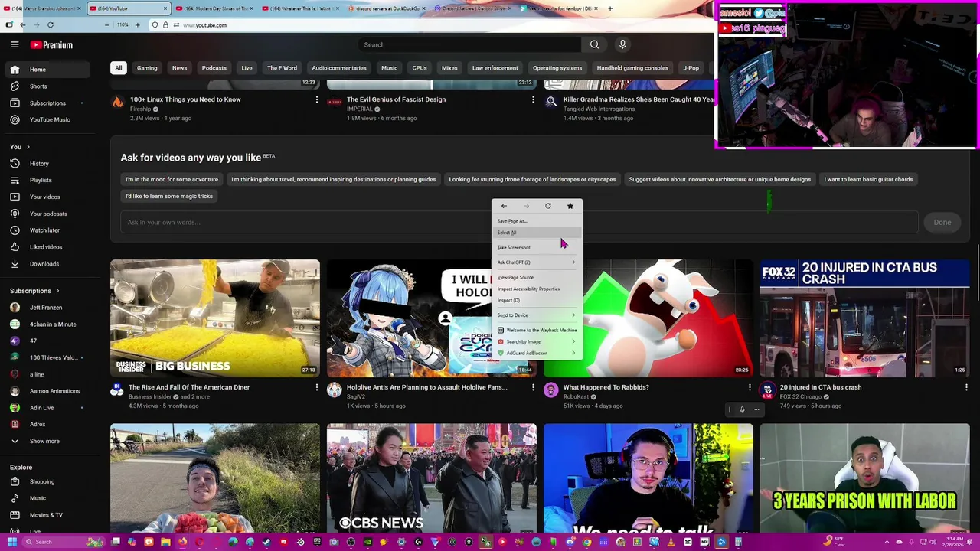Click the search magnifier button
This screenshot has width=980, height=551.
(594, 44)
